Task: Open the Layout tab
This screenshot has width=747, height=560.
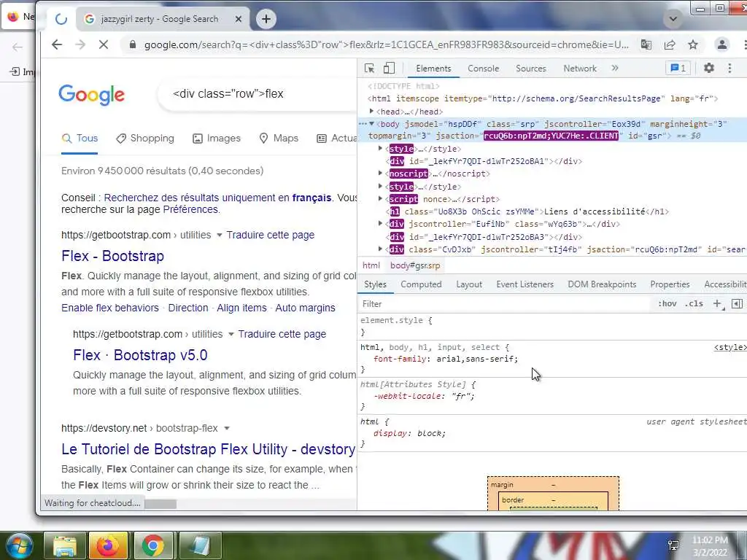Action: pyautogui.click(x=469, y=284)
